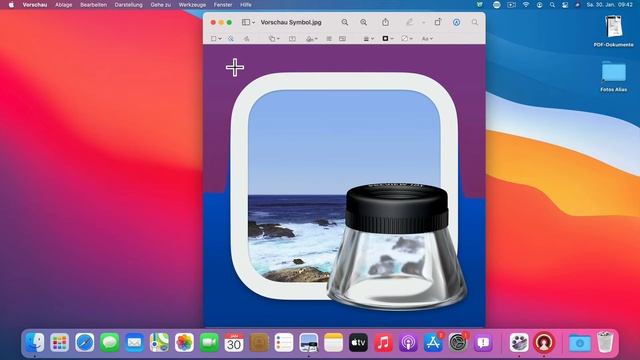Open App Store from the Dock
This screenshot has width=640, height=360.
coord(433,342)
